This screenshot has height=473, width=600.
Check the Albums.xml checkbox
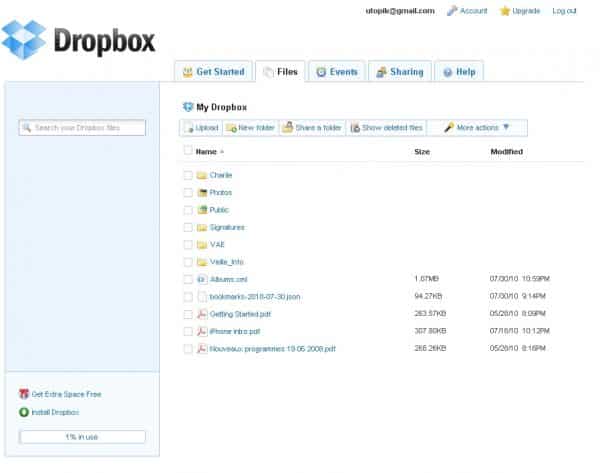[188, 279]
